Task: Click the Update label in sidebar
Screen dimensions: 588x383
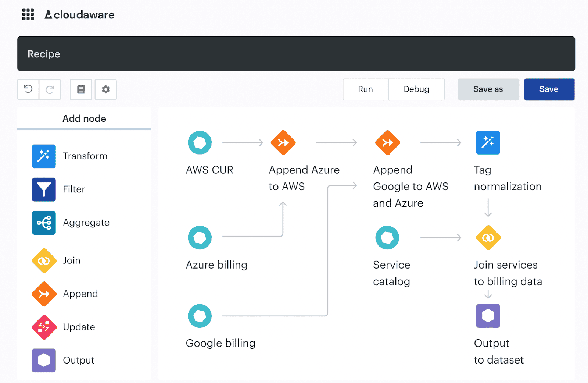Action: 79,327
